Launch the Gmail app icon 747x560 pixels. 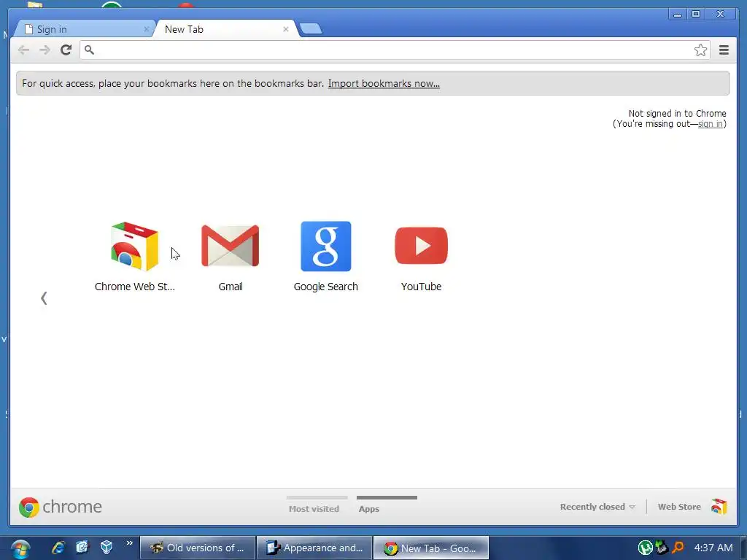[230, 246]
